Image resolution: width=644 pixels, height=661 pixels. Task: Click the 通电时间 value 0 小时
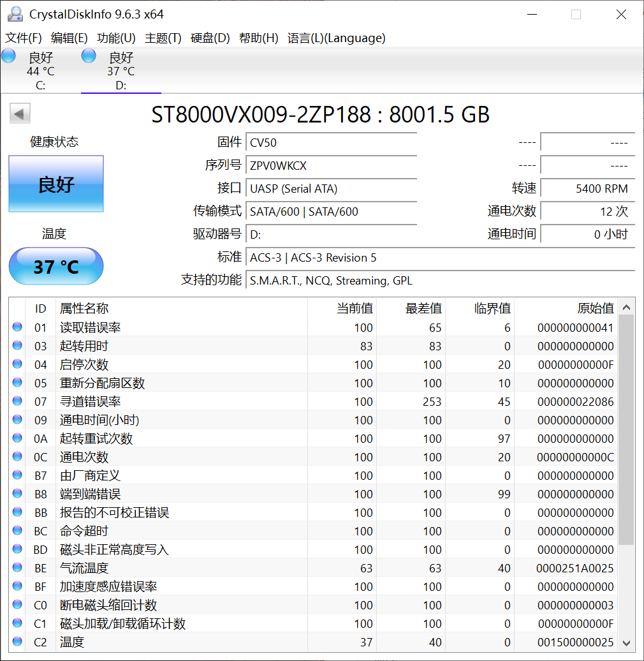[x=587, y=234]
